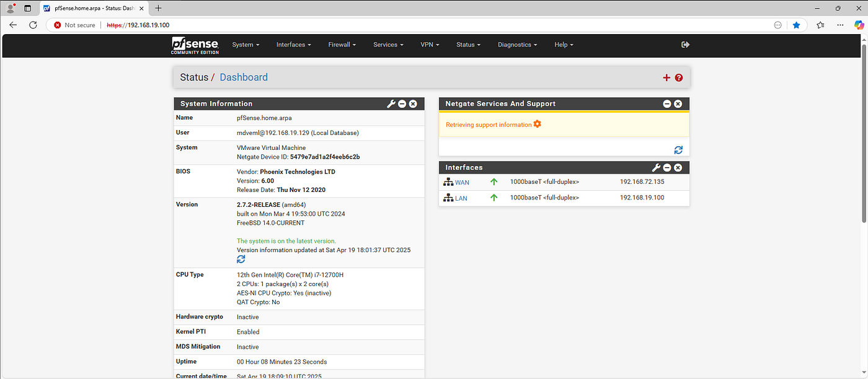The image size is (868, 379).
Task: Click the LAN IP address 192.168.19.100
Action: 642,198
